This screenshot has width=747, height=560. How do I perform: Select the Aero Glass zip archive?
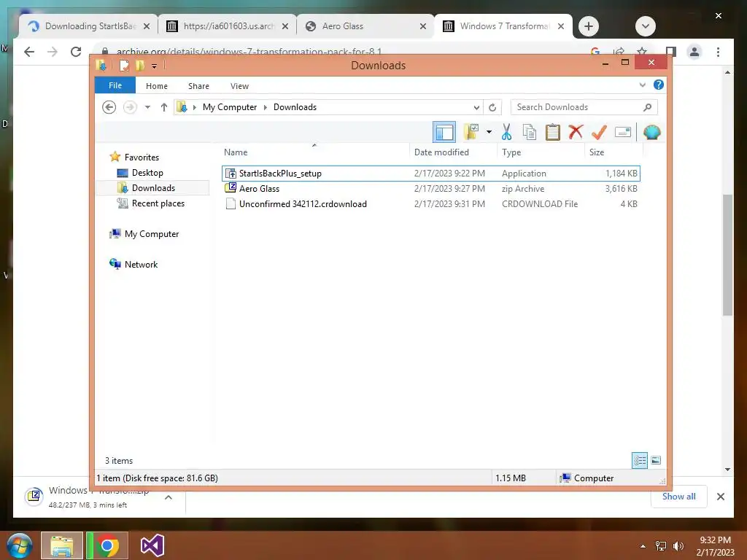pyautogui.click(x=430, y=189)
